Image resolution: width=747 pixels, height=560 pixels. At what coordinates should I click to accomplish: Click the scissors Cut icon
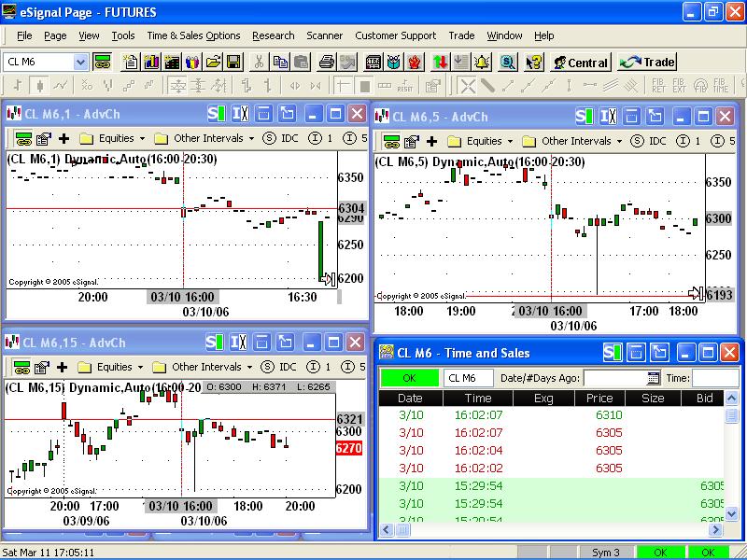coord(260,62)
